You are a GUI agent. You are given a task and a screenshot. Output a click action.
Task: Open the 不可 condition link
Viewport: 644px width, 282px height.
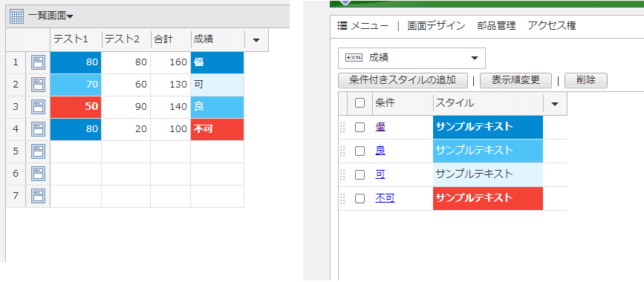click(x=386, y=198)
